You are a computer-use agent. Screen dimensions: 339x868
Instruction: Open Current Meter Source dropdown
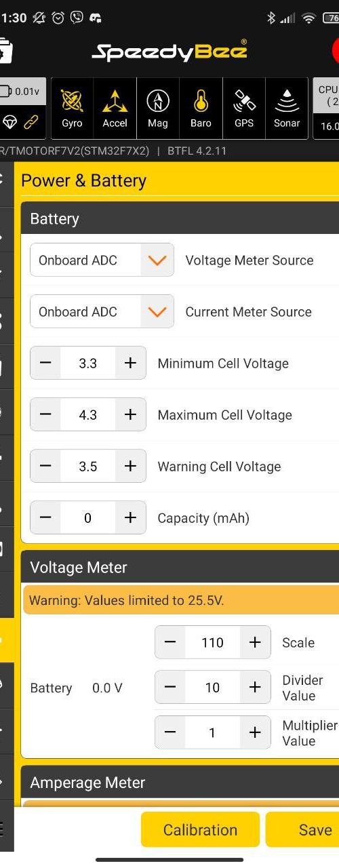tap(102, 311)
